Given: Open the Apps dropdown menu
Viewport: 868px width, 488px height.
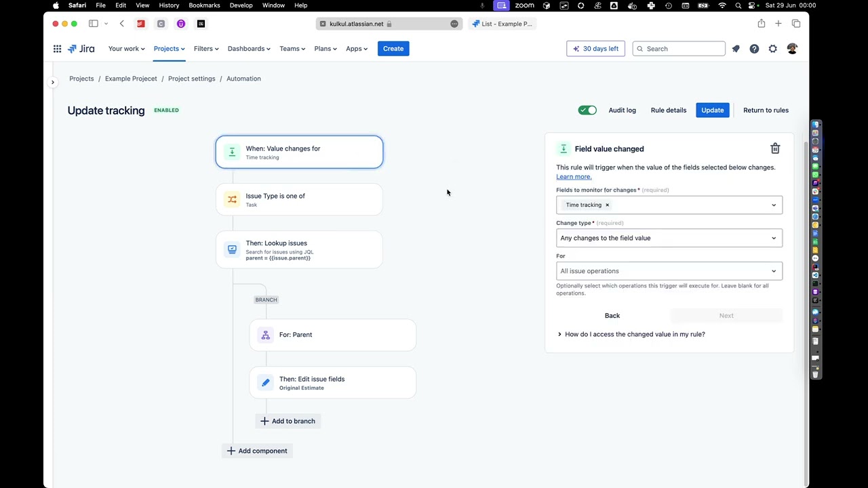Looking at the screenshot, I should click(357, 49).
